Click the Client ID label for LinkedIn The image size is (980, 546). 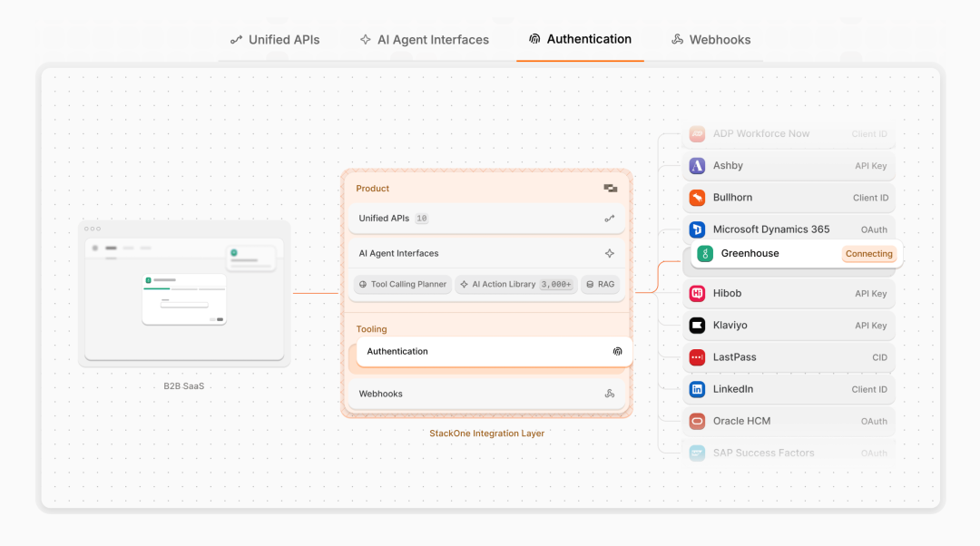tap(869, 390)
